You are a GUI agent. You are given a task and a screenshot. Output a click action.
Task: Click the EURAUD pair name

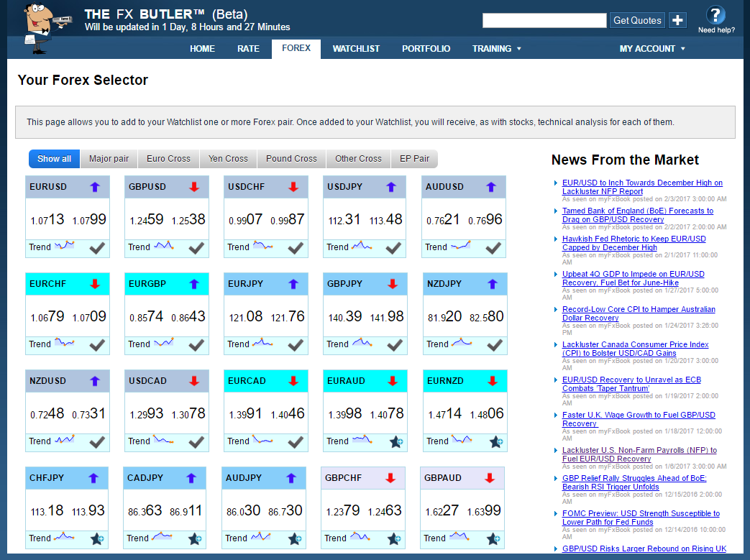(346, 381)
